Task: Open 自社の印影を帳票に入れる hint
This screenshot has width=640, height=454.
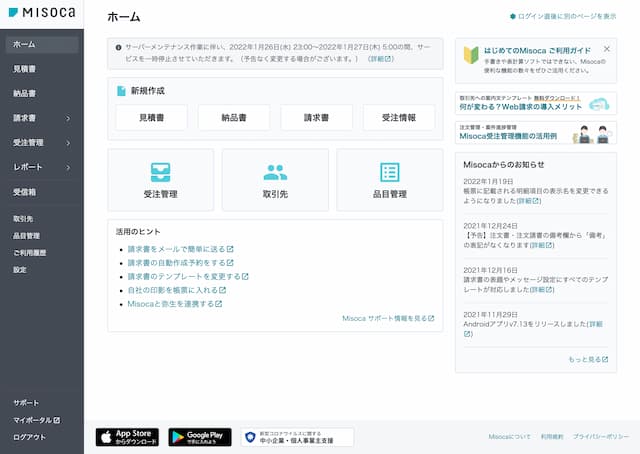Action: (x=177, y=290)
